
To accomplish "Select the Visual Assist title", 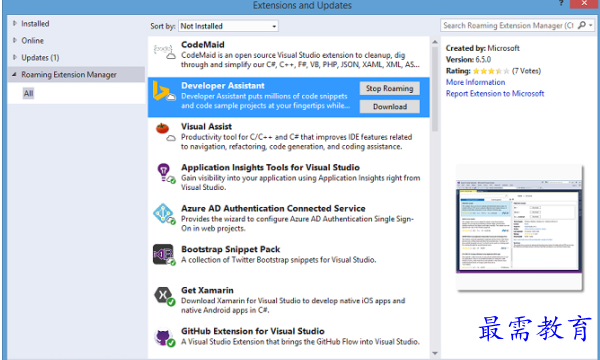I will pyautogui.click(x=206, y=127).
